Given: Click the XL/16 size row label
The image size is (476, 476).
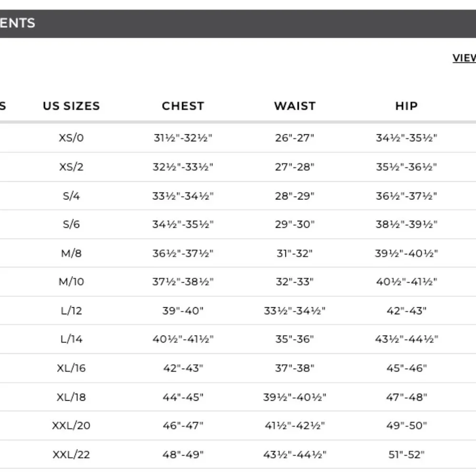Looking at the screenshot, I should point(71,368).
